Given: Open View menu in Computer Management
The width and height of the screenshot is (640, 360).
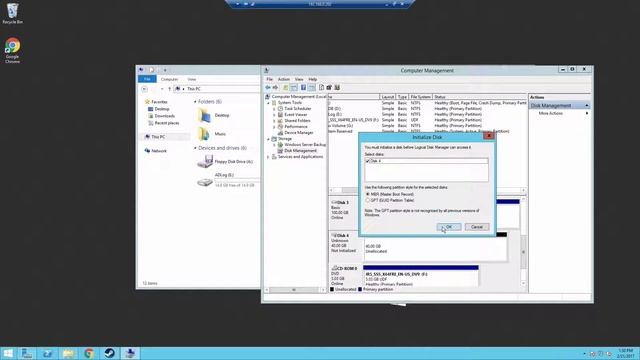Looking at the screenshot, I should click(x=299, y=79).
